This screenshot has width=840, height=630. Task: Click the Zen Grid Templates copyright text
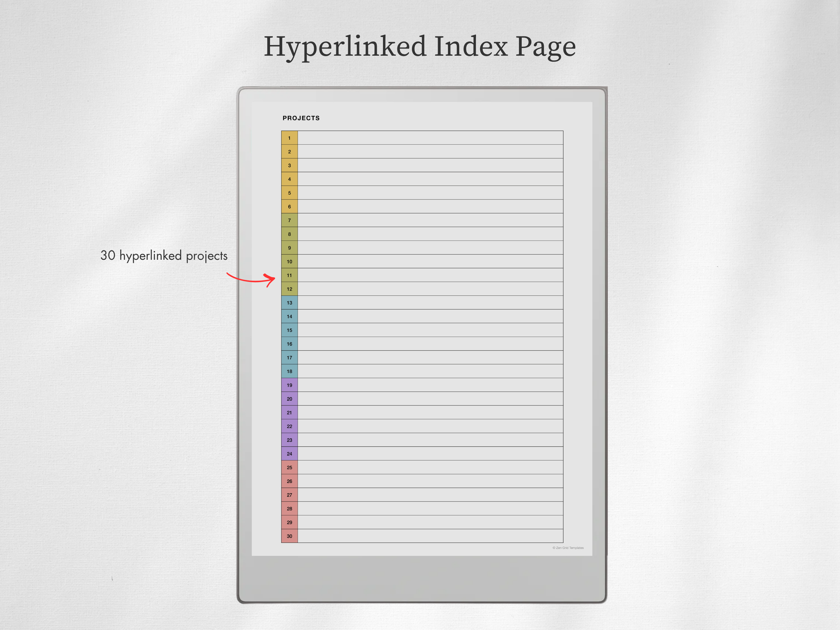(568, 548)
